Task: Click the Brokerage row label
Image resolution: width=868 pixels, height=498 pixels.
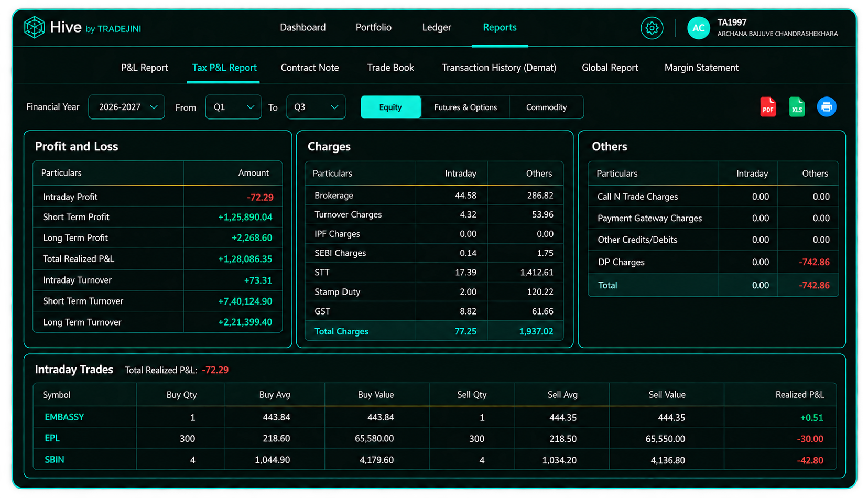Action: 334,196
